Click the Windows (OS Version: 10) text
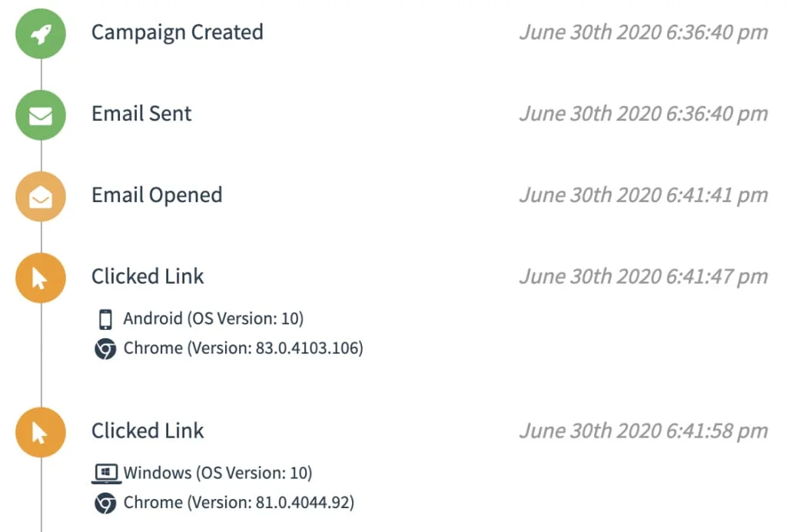787x532 pixels. coord(218,473)
